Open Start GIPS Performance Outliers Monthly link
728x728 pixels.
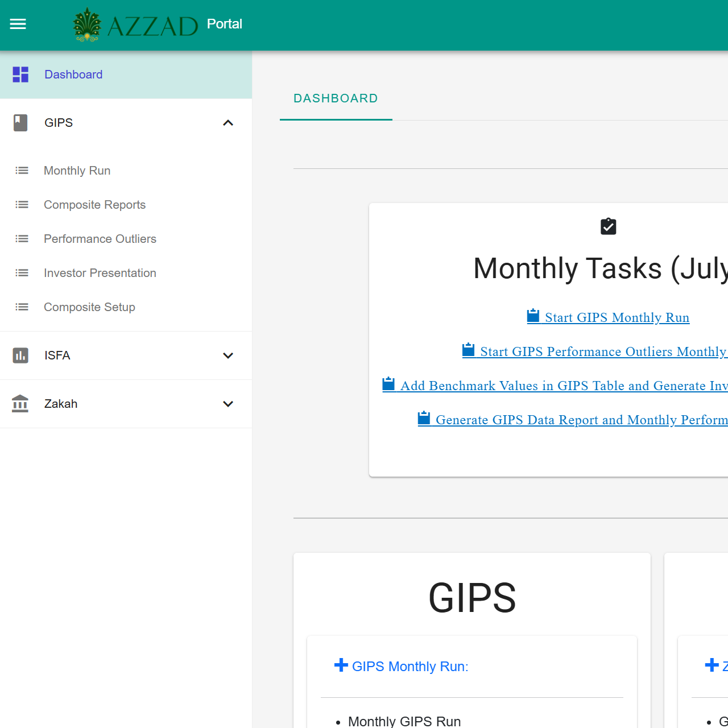click(604, 351)
